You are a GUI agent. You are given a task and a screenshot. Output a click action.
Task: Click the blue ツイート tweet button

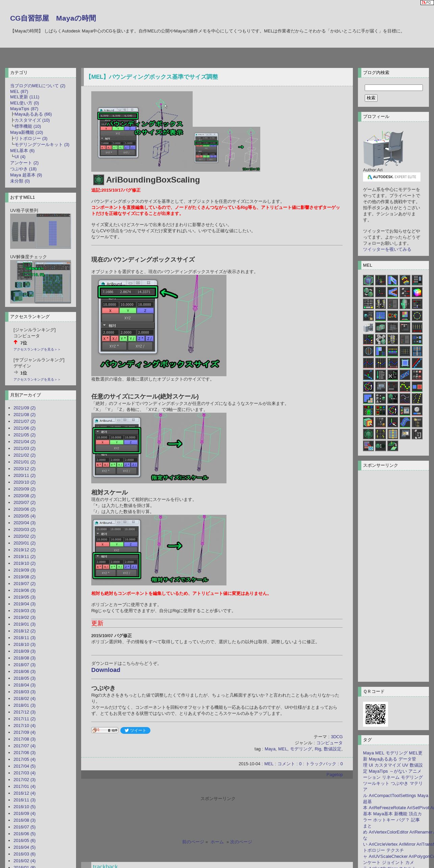pos(135,730)
